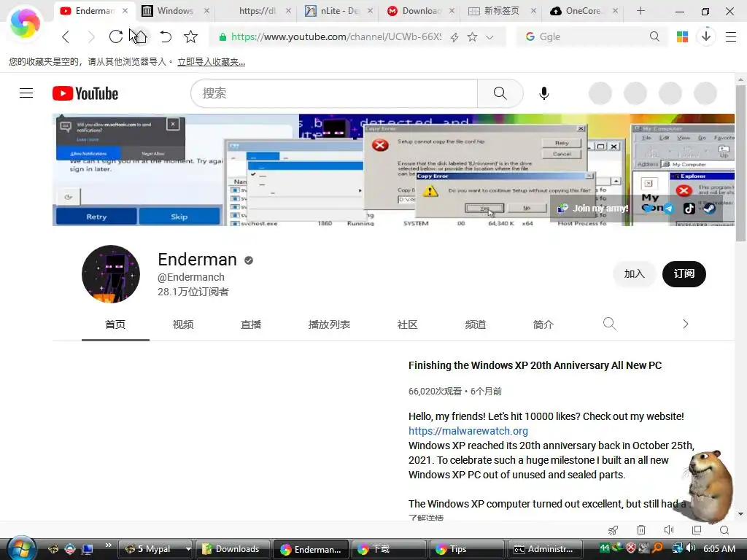Start voice search with microphone icon
Image resolution: width=747 pixels, height=560 pixels.
tap(544, 93)
